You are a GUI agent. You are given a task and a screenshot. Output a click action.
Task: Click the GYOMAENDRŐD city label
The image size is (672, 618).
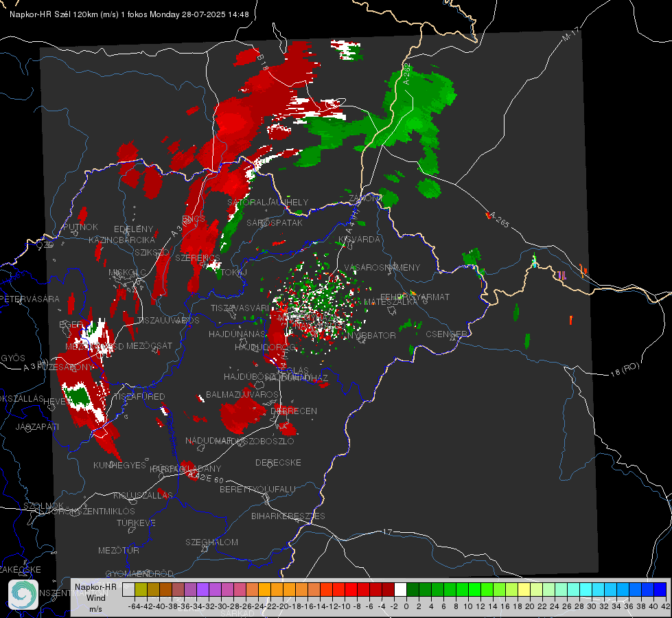tap(139, 574)
